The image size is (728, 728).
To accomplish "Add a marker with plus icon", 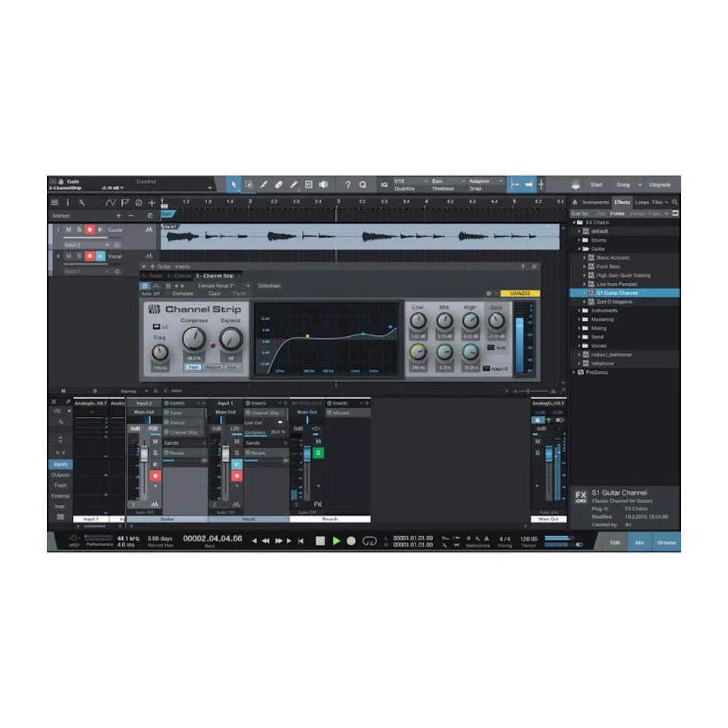I will [118, 215].
